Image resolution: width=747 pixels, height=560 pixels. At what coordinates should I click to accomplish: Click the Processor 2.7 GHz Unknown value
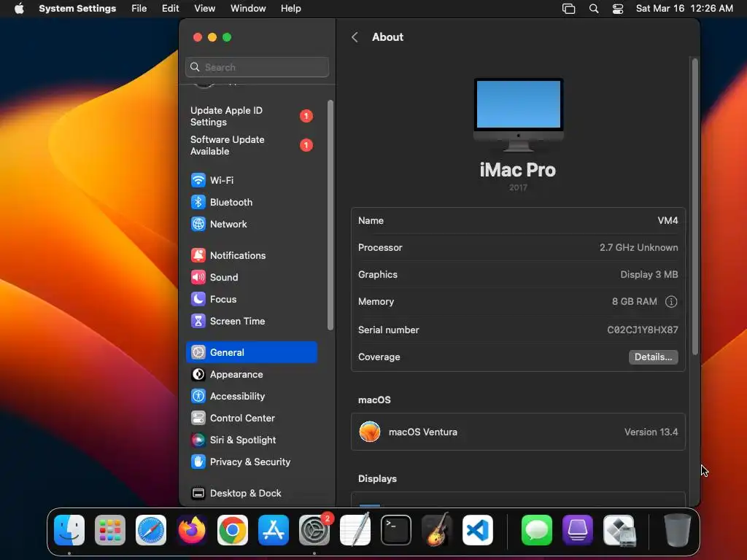click(638, 248)
